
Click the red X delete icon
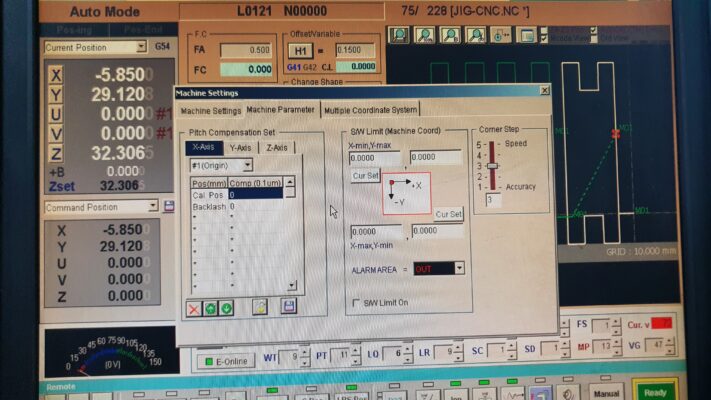coord(195,308)
